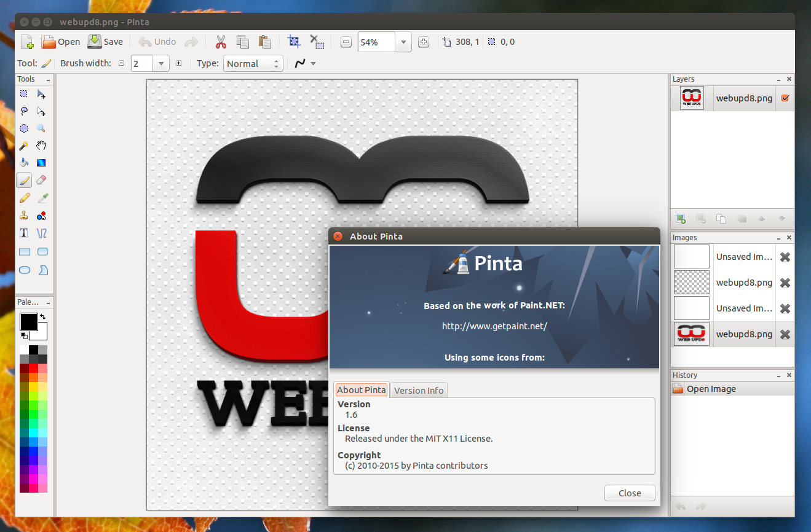The image size is (811, 532).
Task: Click the black primary color swatch
Action: [x=28, y=321]
